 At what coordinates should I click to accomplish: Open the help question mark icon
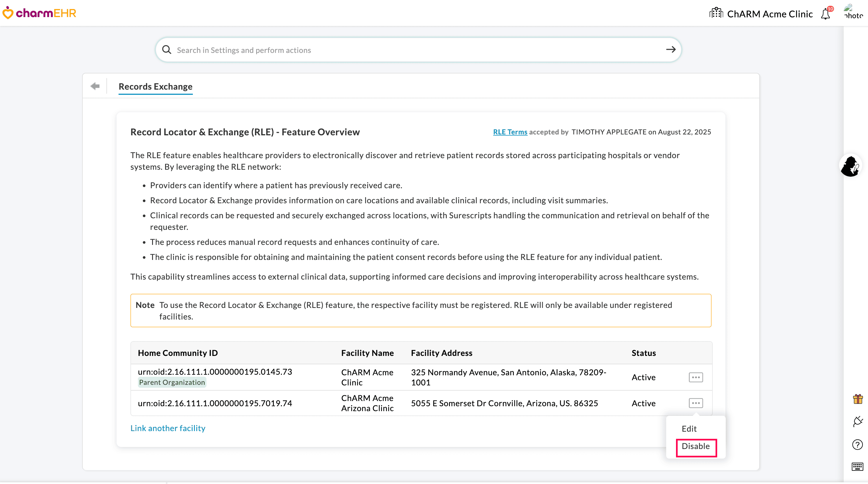coord(857,444)
